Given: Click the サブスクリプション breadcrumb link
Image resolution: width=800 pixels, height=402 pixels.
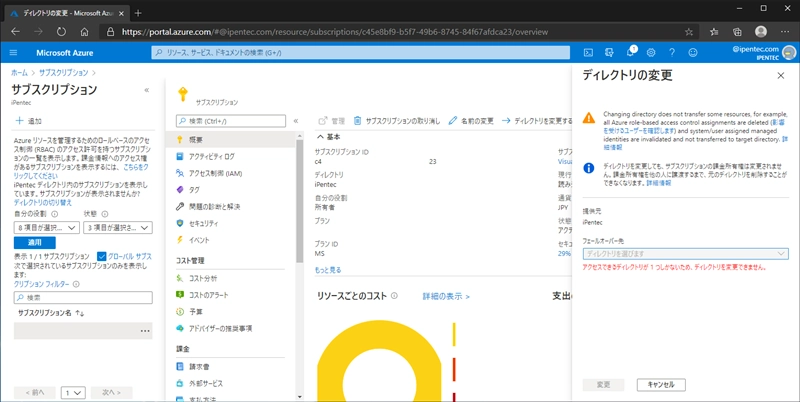Looking at the screenshot, I should [64, 73].
